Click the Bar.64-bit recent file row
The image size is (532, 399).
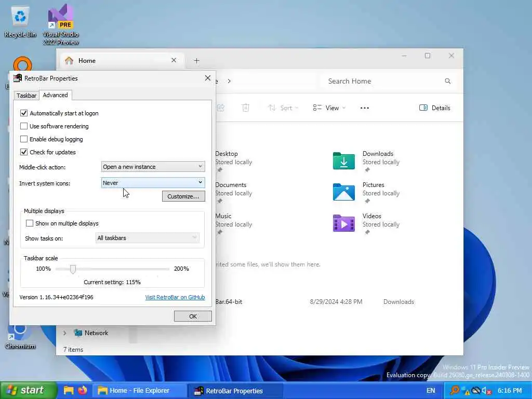click(315, 302)
